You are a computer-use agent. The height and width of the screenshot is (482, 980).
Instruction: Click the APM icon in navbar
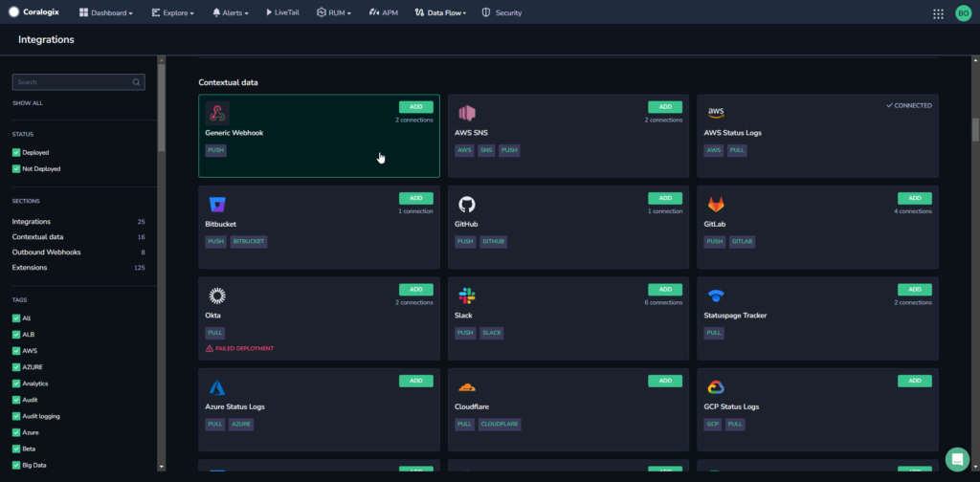click(374, 12)
